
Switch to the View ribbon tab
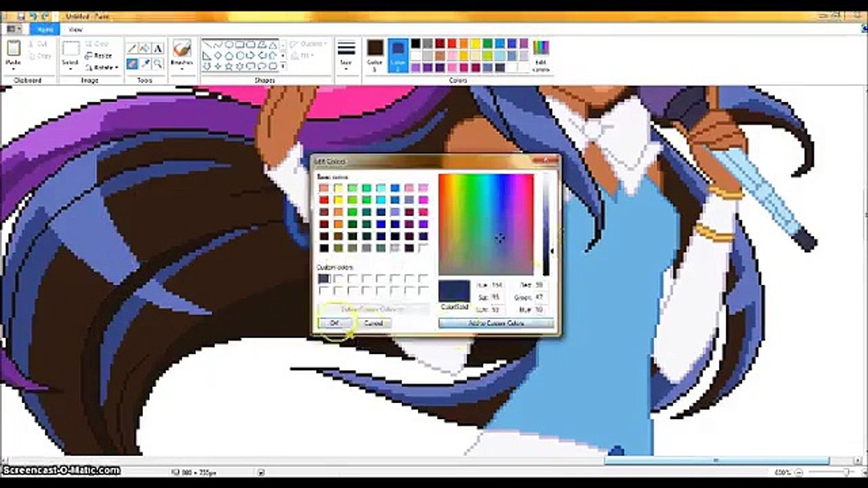pos(75,29)
